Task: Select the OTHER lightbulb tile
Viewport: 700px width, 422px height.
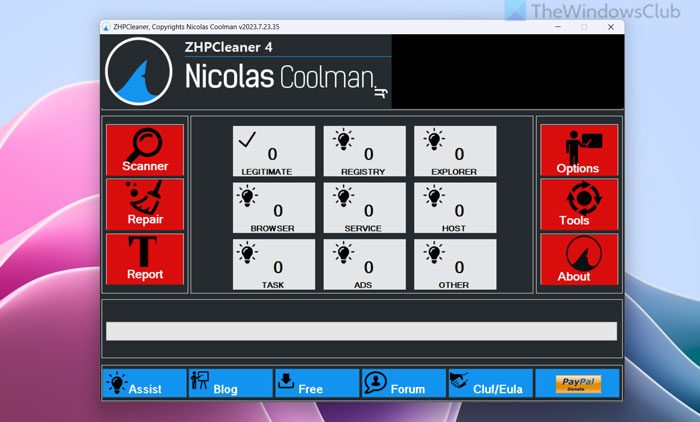Action: (455, 264)
